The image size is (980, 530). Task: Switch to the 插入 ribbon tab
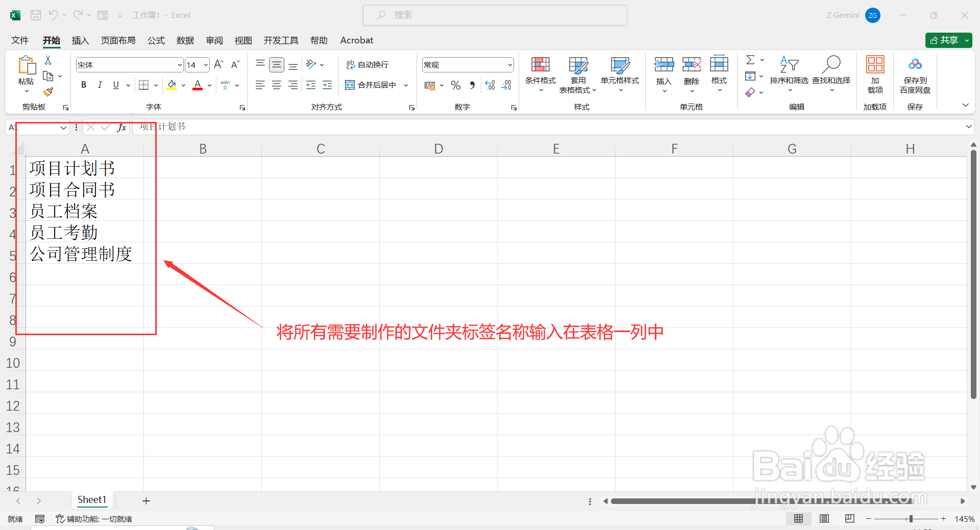[80, 40]
